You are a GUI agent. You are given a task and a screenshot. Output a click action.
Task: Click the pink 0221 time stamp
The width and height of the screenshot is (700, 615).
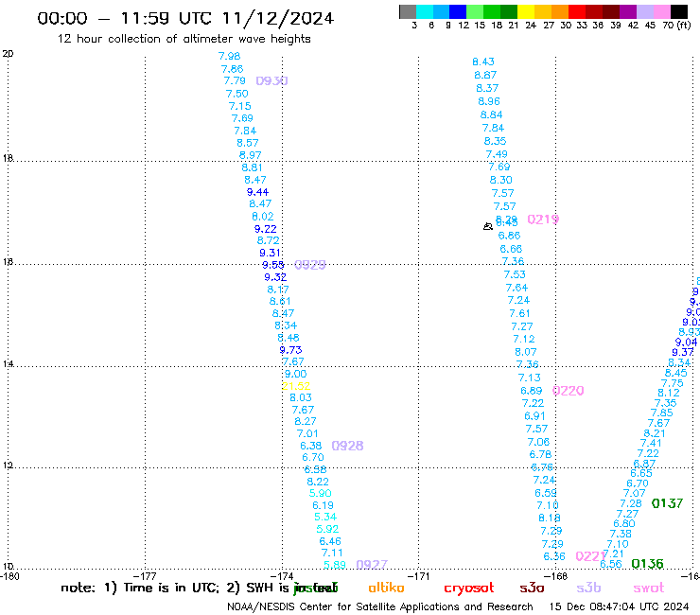click(x=590, y=556)
